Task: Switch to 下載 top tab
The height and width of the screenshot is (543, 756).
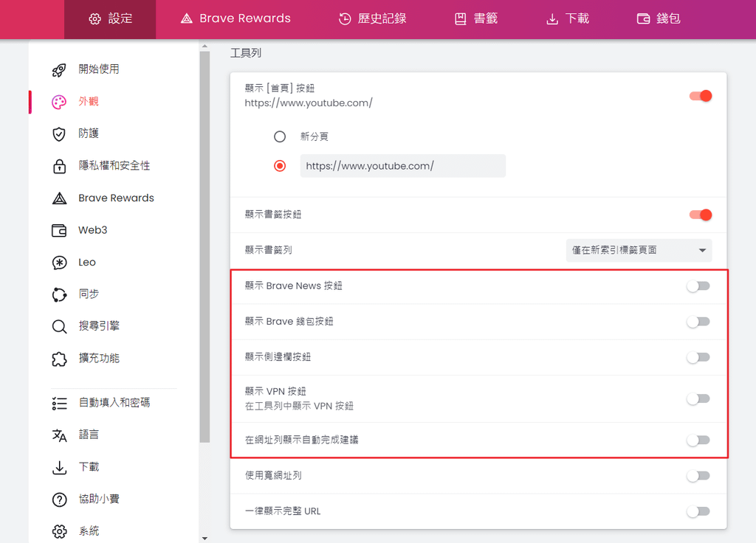Action: (568, 19)
